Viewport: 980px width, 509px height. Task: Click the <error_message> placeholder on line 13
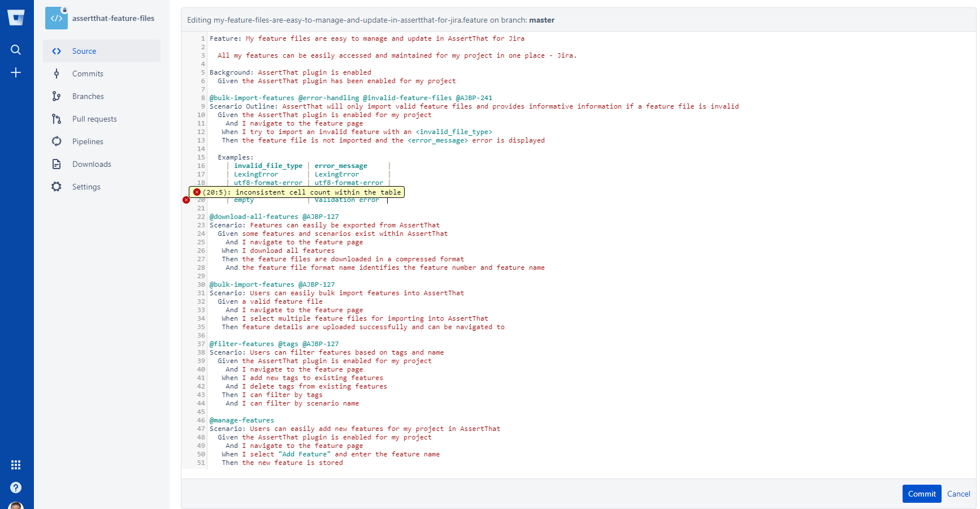click(438, 140)
